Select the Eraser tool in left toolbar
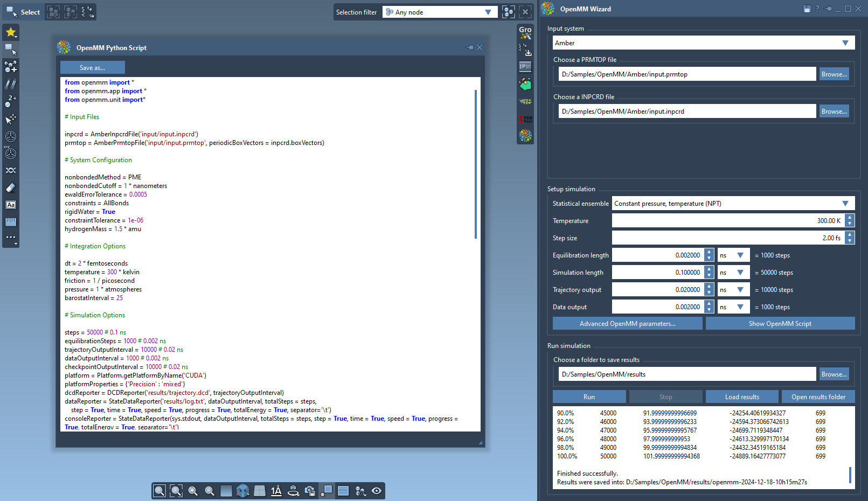The image size is (868, 501). (11, 188)
